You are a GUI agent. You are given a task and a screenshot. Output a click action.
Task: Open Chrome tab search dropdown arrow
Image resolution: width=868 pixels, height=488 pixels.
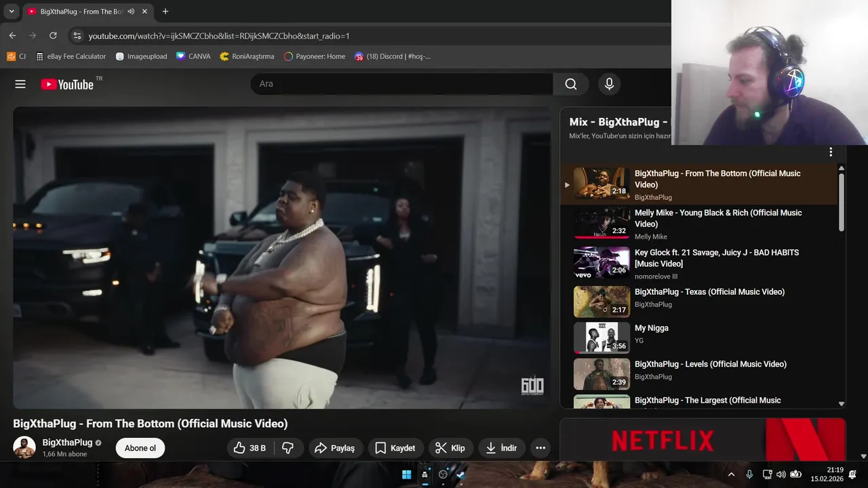tap(12, 12)
